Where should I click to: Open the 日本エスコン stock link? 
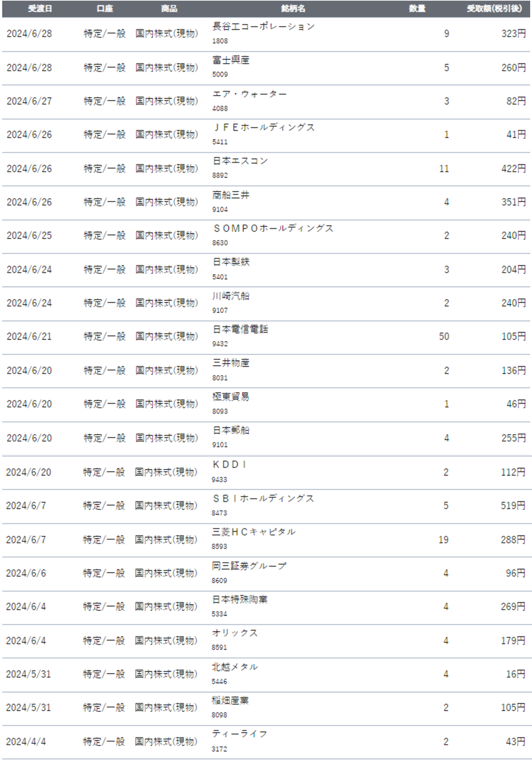pyautogui.click(x=240, y=161)
